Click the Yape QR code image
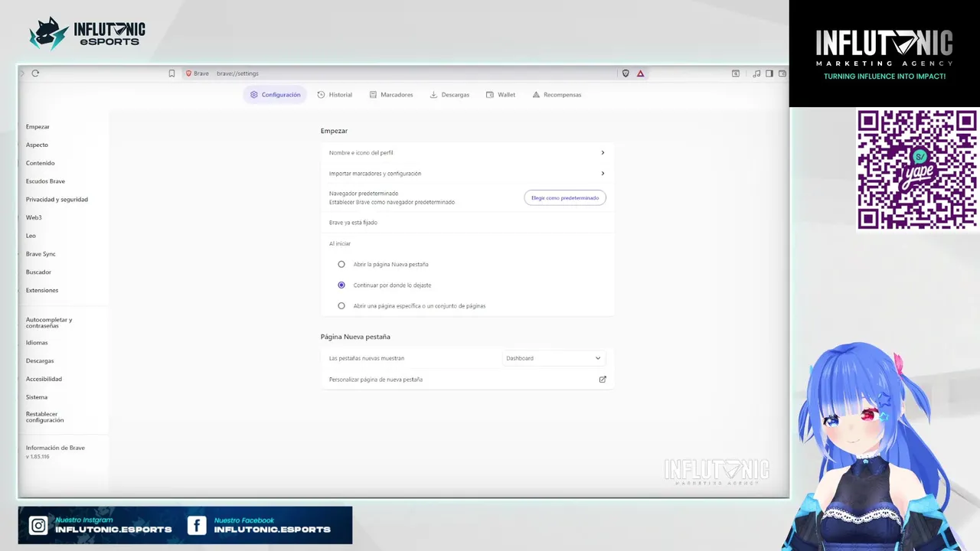 click(916, 169)
